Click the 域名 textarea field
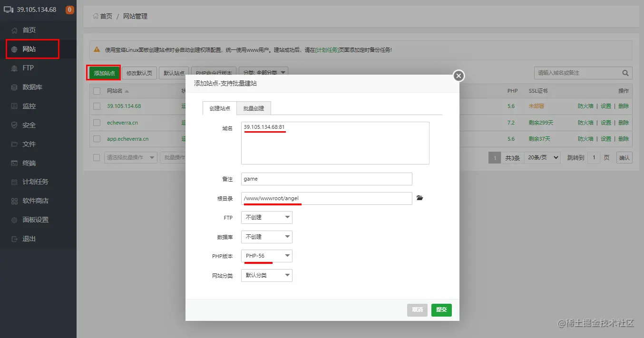This screenshot has width=644, height=338. tap(335, 143)
